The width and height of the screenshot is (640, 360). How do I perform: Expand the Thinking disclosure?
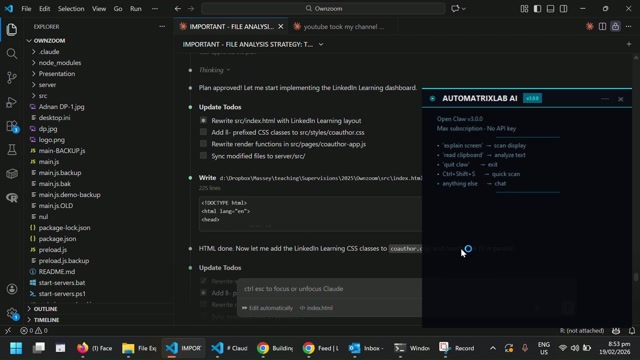(214, 70)
